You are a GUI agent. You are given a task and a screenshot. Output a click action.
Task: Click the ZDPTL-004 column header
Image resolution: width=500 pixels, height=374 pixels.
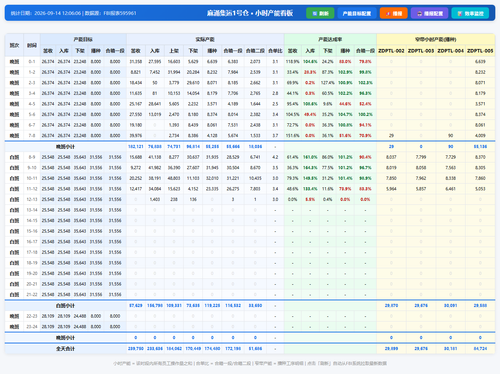(450, 51)
